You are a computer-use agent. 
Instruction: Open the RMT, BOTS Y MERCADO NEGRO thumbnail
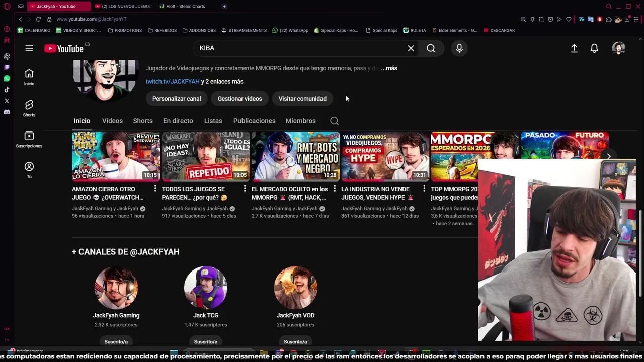(x=295, y=156)
